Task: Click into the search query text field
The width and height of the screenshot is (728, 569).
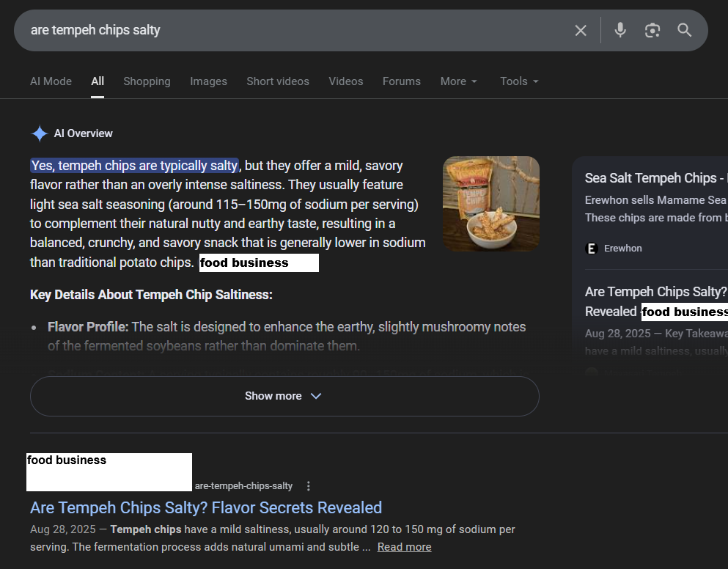Action: pyautogui.click(x=293, y=30)
